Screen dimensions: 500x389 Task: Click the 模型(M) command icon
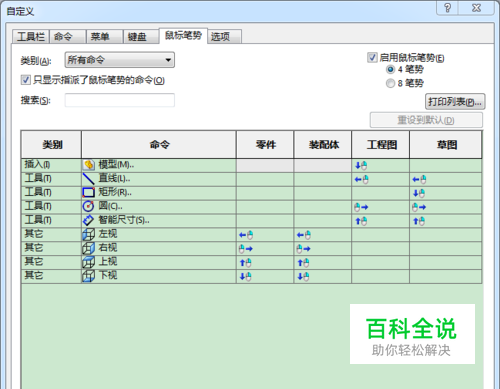[x=88, y=165]
